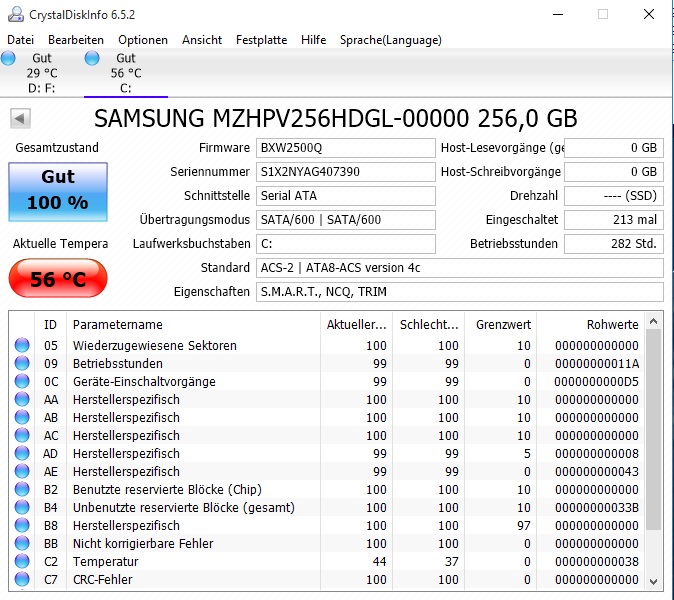Viewport: 674px width, 600px height.
Task: Click status icon of Nicht korrigierbare Fehler row
Action: pos(22,544)
